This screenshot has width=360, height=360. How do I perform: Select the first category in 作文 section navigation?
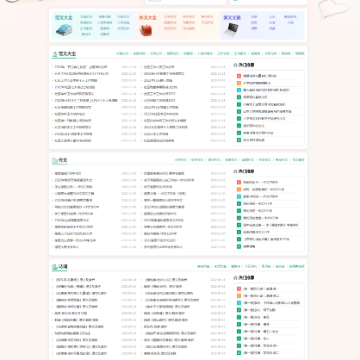tap(181, 160)
